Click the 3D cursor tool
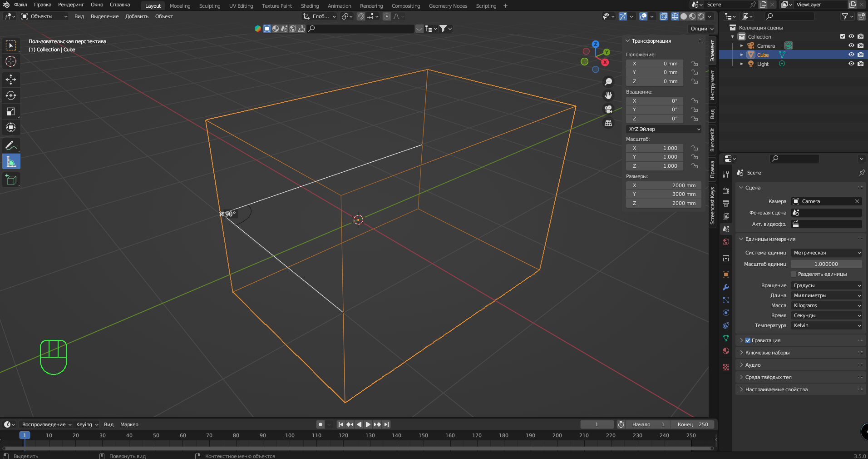 click(x=11, y=61)
